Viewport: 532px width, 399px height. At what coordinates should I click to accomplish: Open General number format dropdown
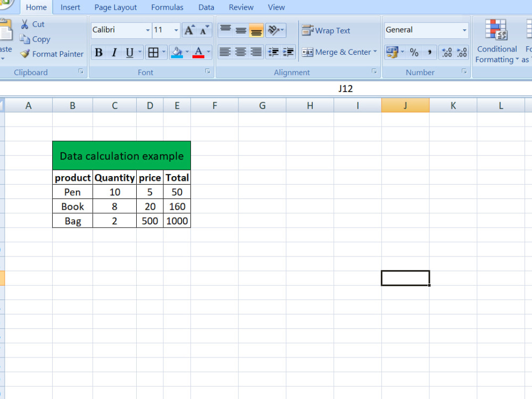(x=464, y=30)
